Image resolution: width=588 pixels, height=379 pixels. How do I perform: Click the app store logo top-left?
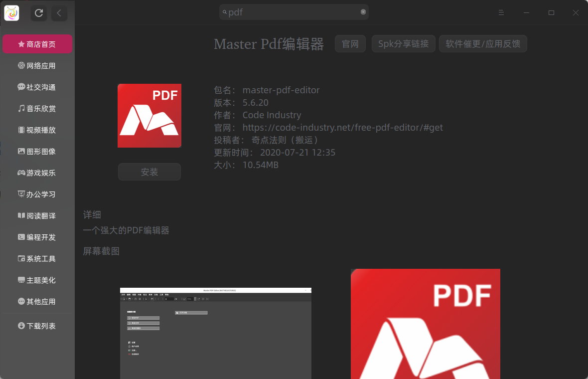coord(11,12)
